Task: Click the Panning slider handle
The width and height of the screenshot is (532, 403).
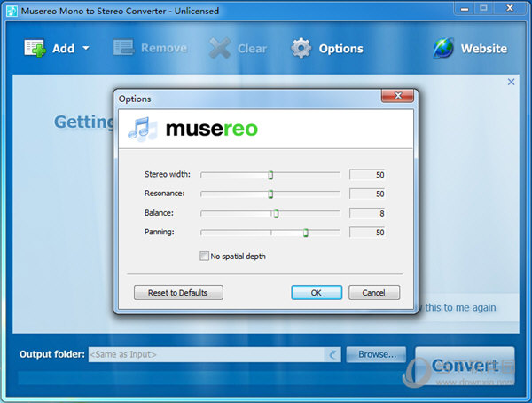Action: [x=306, y=233]
